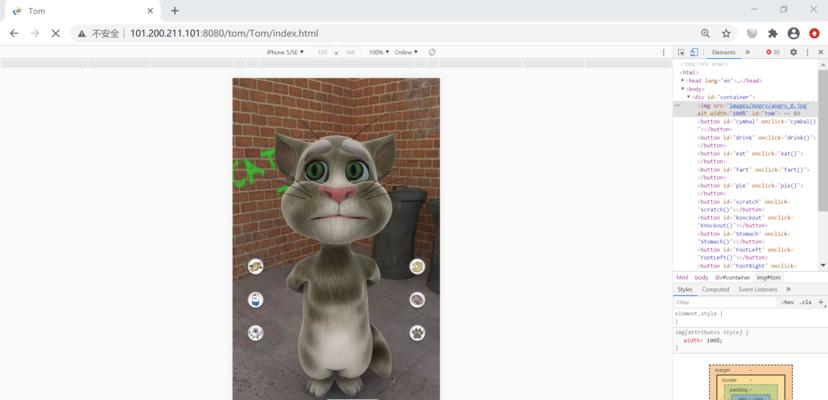Click the images/angry src link
The height and width of the screenshot is (400, 828).
pos(768,106)
